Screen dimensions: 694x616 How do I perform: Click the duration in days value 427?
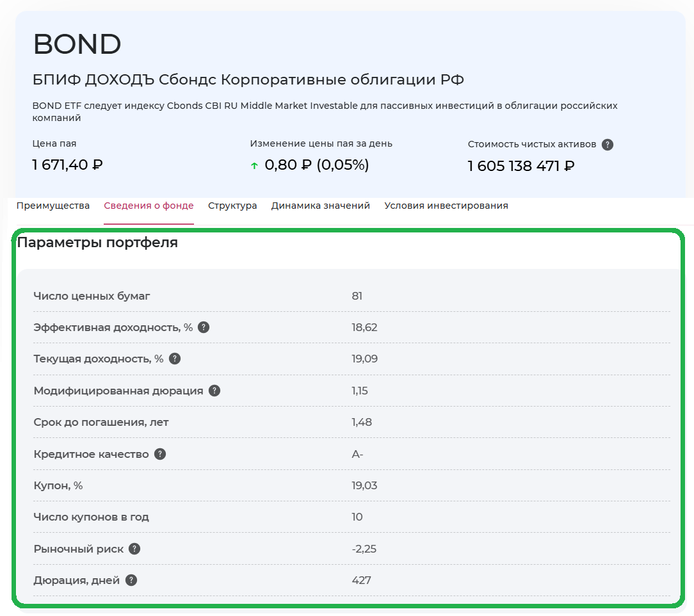[x=361, y=580]
